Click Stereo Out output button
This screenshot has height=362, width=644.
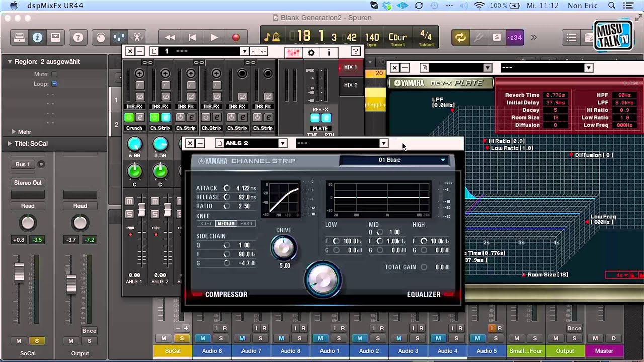[28, 183]
